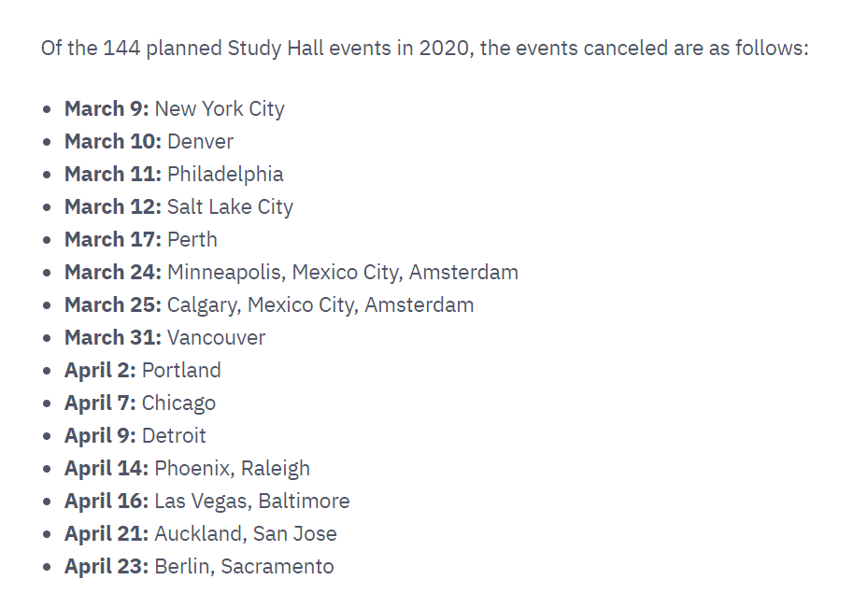Click Baltimore in the list

tap(304, 502)
